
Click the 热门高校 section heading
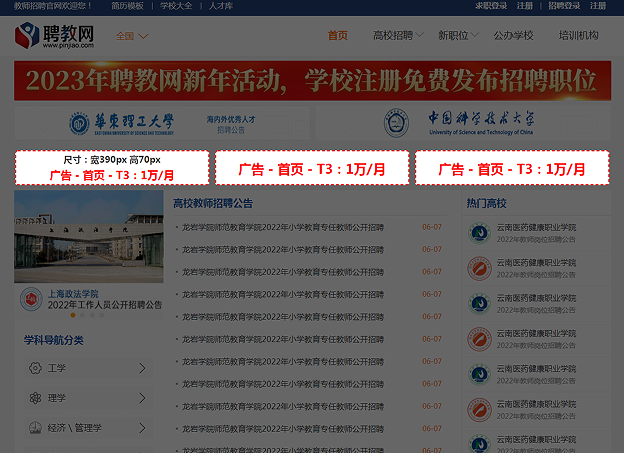pyautogui.click(x=486, y=203)
